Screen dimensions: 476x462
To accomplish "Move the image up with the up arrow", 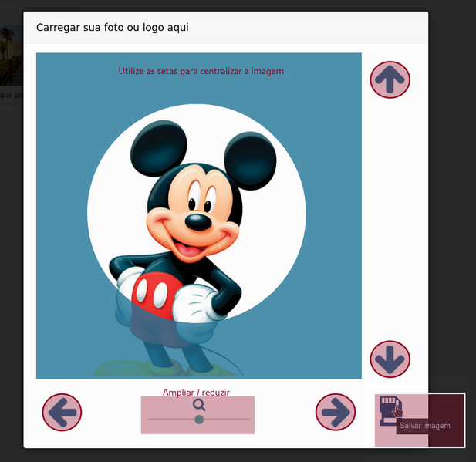I will (x=390, y=80).
